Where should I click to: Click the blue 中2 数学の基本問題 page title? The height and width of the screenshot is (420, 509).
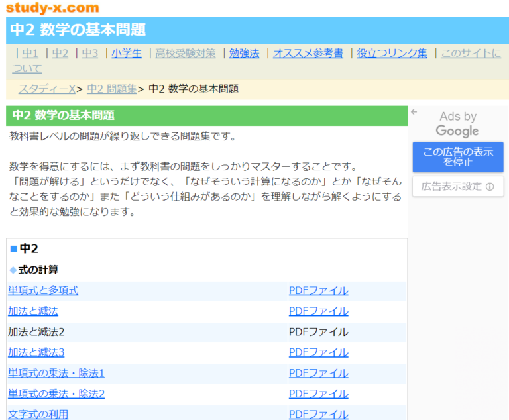pos(78,30)
